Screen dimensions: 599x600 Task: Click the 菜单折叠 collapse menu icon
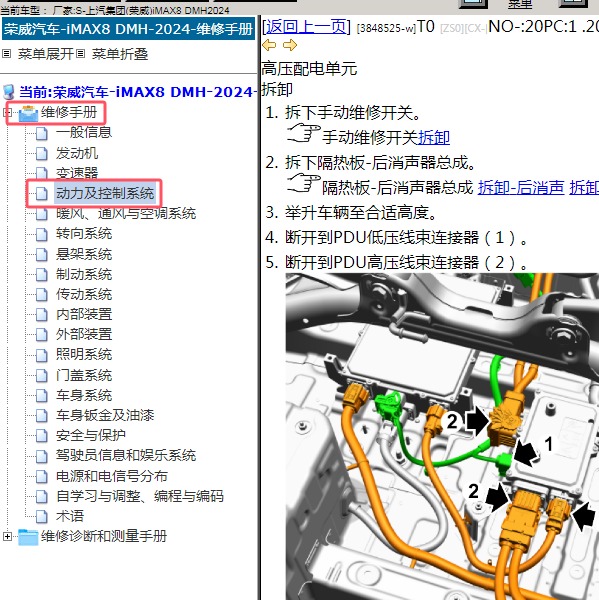click(x=80, y=54)
